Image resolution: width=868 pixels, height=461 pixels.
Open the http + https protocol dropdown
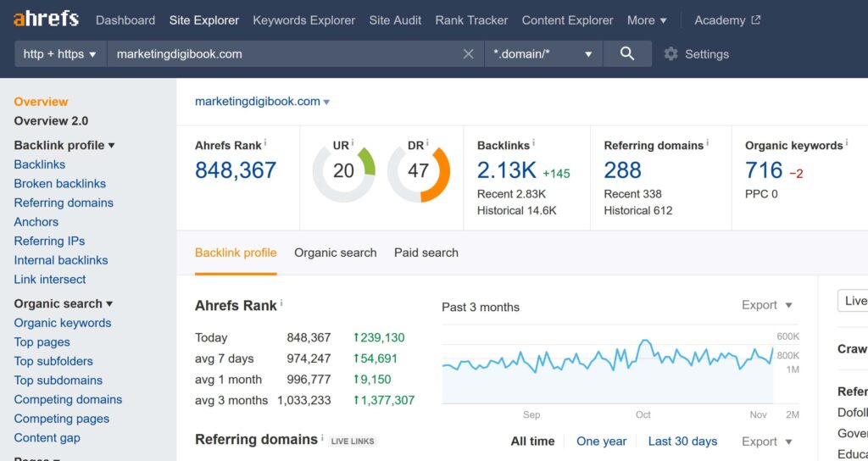tap(60, 53)
